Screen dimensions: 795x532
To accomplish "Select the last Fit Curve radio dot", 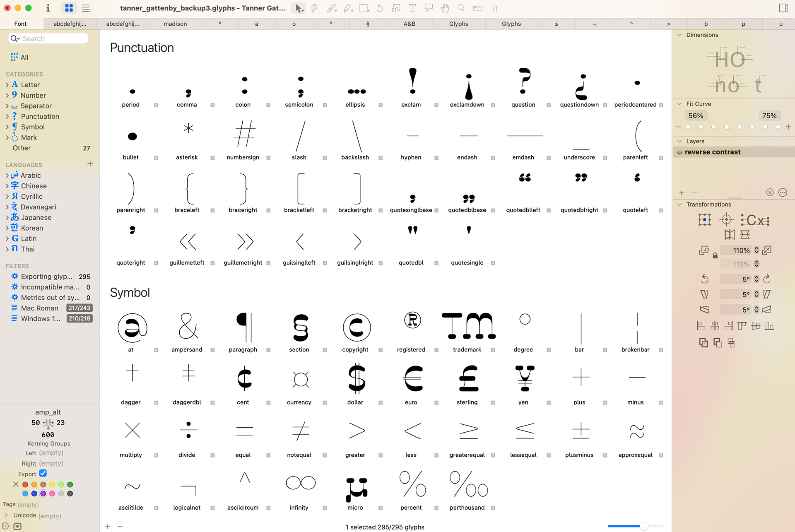I will click(778, 127).
